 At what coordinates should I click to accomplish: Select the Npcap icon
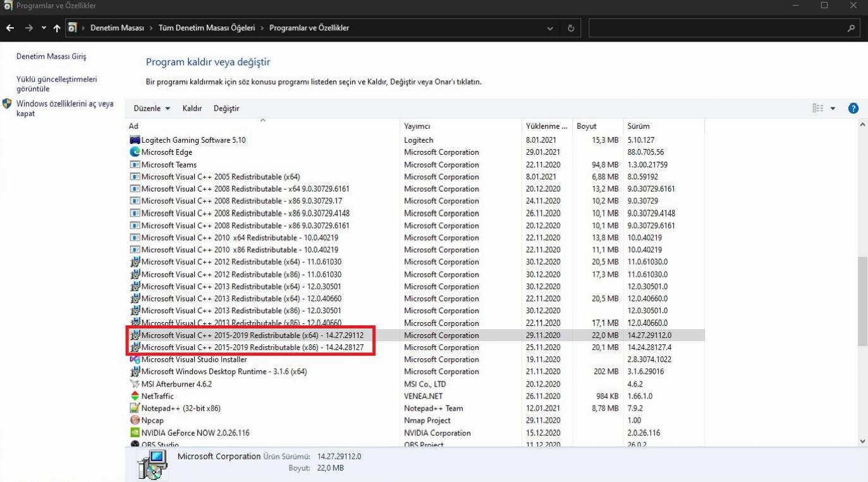(x=135, y=421)
